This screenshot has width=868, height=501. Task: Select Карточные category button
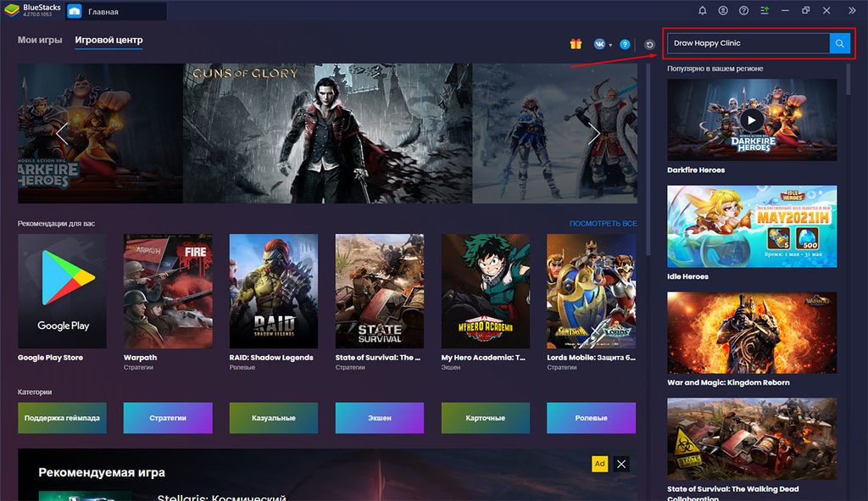click(x=486, y=418)
